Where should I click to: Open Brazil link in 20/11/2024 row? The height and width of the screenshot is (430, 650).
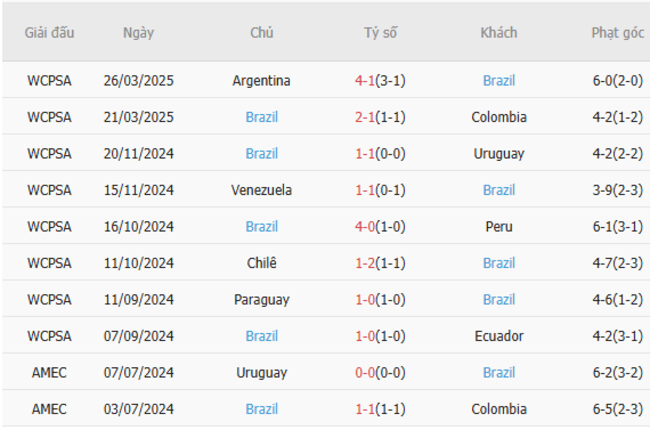click(x=262, y=154)
